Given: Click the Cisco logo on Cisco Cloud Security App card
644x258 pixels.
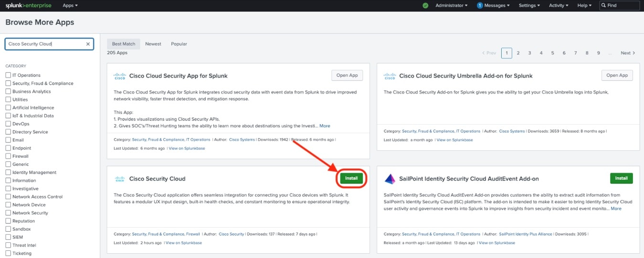Looking at the screenshot, I should 120,75.
